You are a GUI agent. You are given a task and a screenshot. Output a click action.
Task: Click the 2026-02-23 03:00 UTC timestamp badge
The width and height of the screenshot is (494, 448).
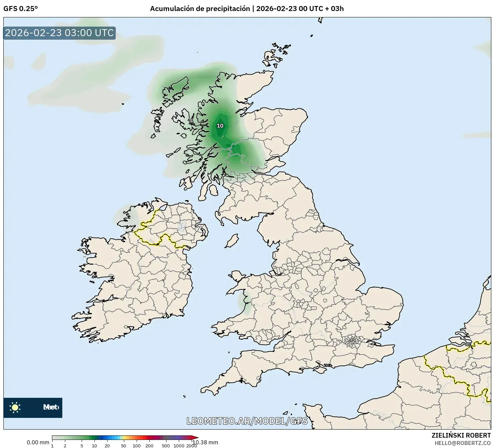point(60,33)
